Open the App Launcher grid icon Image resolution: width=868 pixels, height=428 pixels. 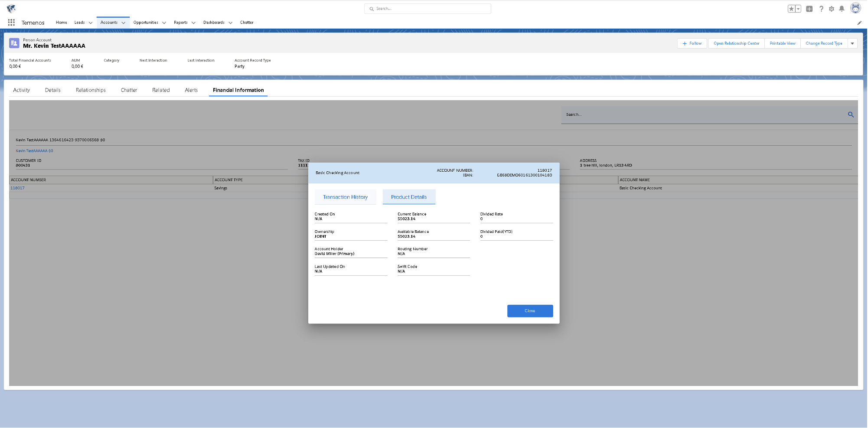(x=11, y=23)
